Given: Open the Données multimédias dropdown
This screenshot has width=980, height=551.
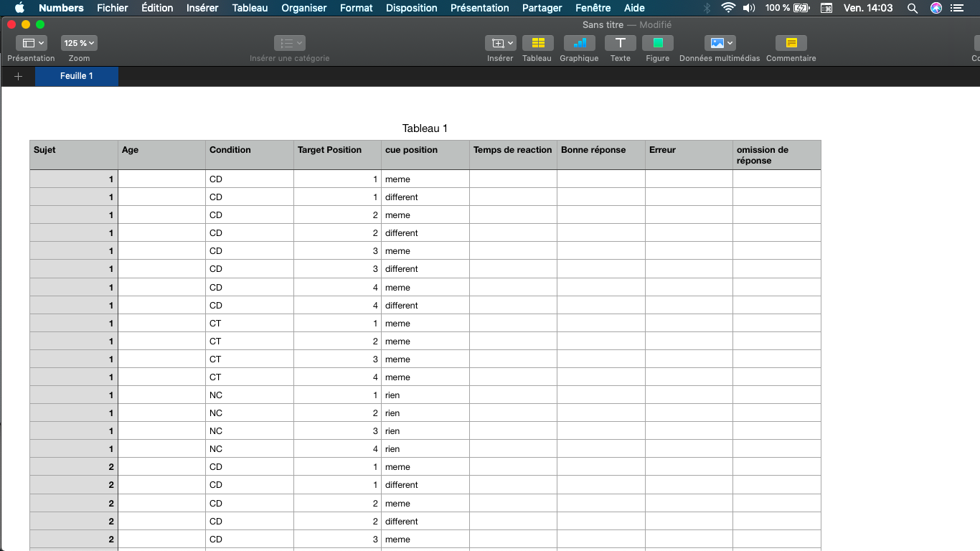Looking at the screenshot, I should 720,43.
